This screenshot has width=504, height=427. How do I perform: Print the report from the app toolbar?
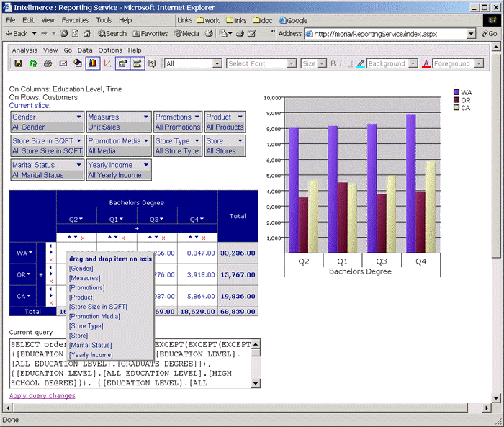click(x=48, y=63)
